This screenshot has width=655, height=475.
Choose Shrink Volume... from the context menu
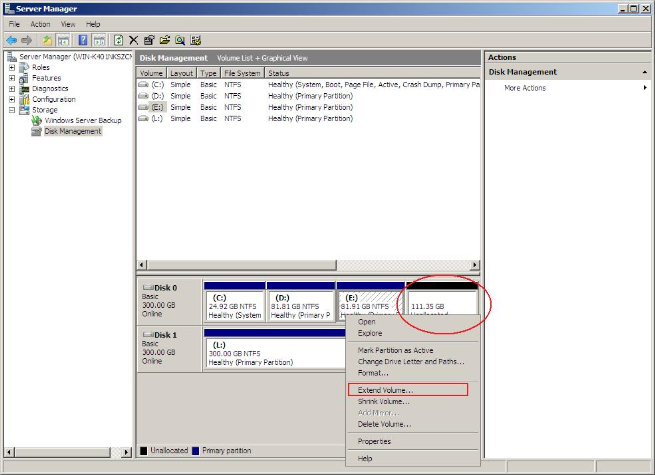click(x=413, y=401)
